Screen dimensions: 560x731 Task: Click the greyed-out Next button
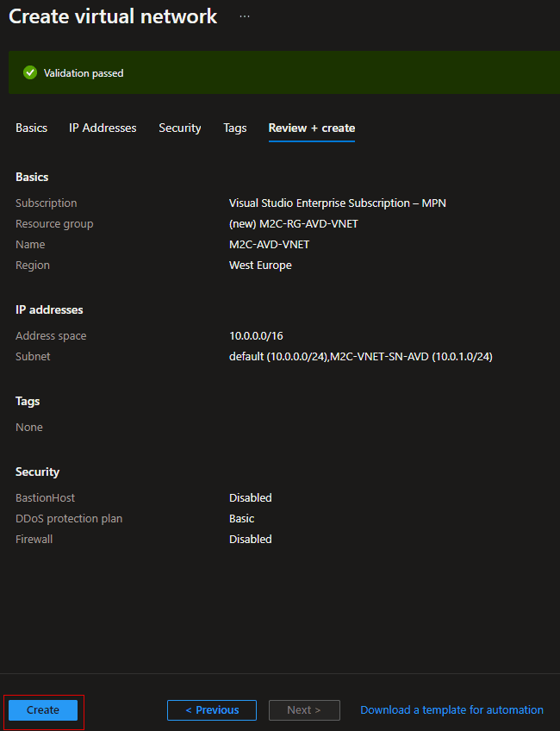click(304, 710)
